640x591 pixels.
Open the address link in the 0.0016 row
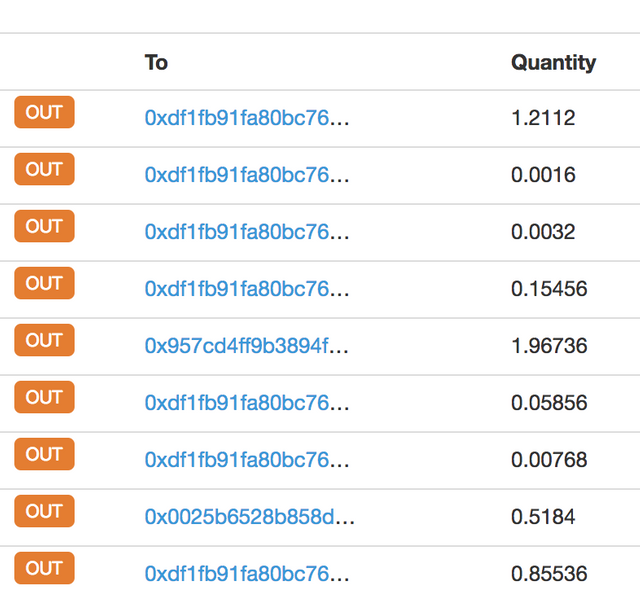(x=247, y=175)
